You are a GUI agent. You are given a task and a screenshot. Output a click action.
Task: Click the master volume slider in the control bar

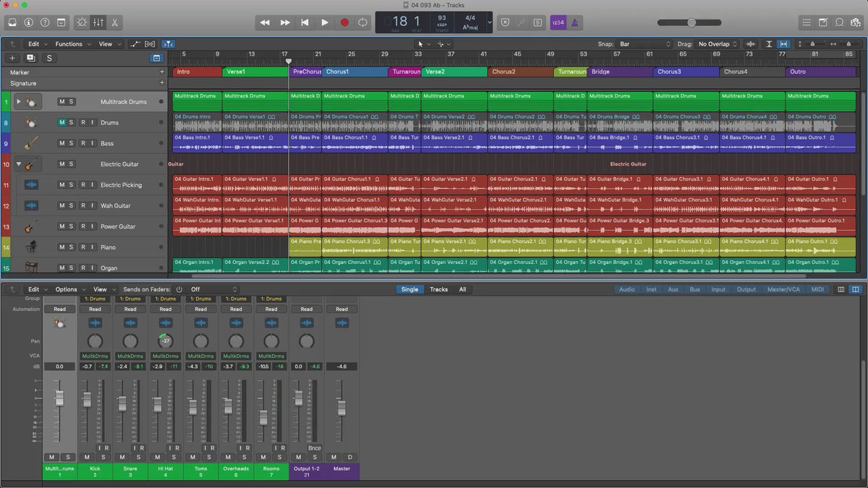(692, 22)
